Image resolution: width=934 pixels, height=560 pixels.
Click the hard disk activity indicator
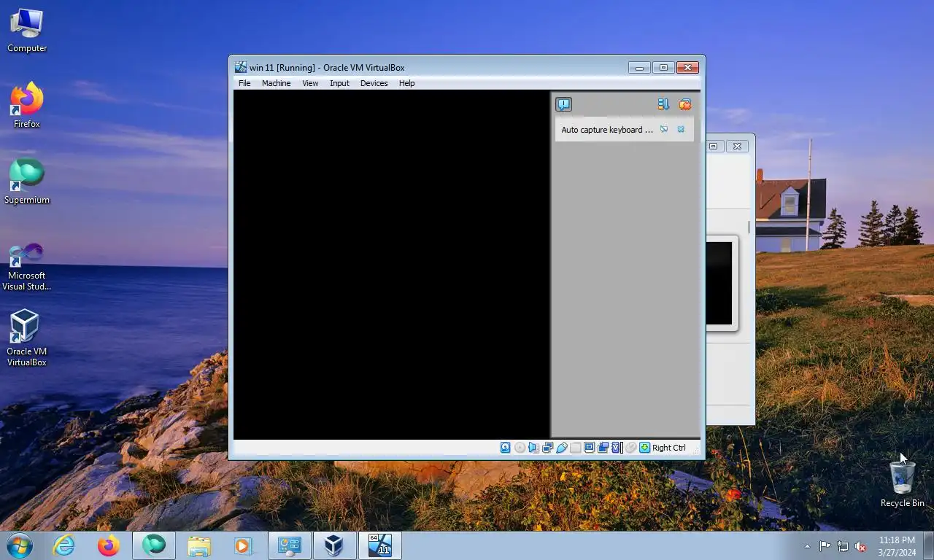505,448
